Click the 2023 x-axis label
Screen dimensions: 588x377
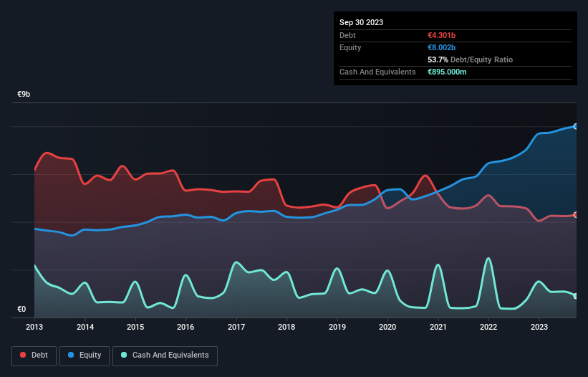pos(539,327)
